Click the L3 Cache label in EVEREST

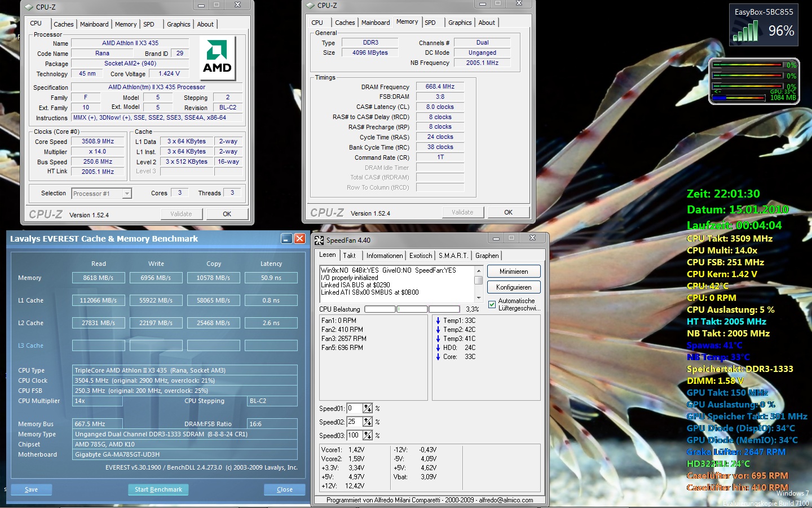point(30,345)
